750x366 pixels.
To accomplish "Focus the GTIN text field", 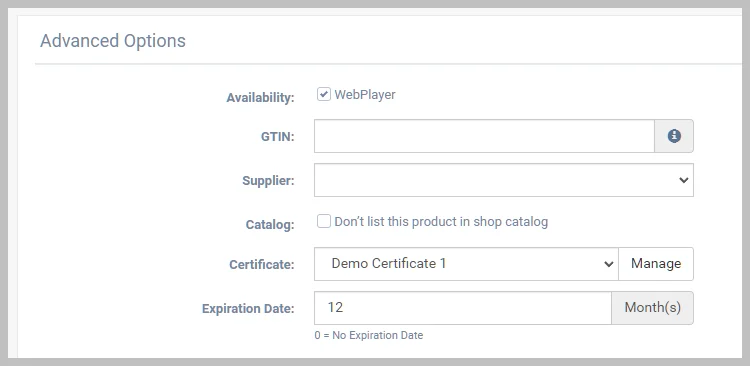I will coord(484,136).
